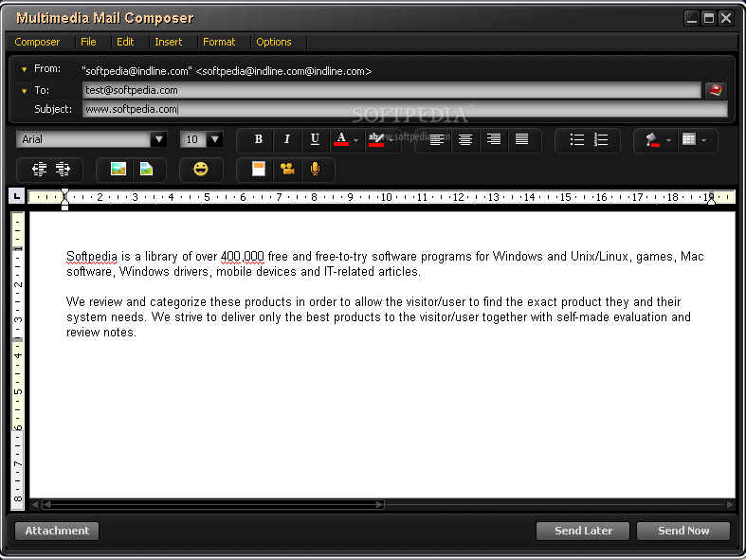
Task: Click the scrollbar right arrow
Action: pyautogui.click(x=730, y=505)
